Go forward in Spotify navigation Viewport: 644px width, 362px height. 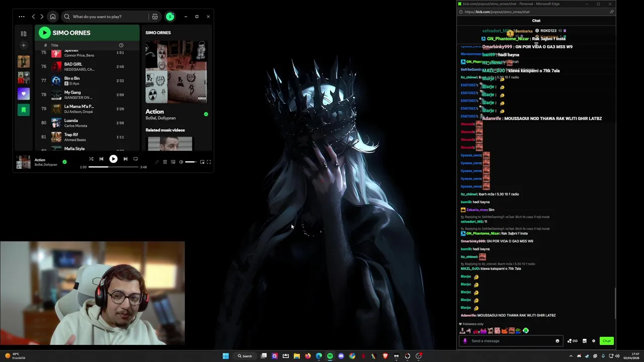point(42,17)
